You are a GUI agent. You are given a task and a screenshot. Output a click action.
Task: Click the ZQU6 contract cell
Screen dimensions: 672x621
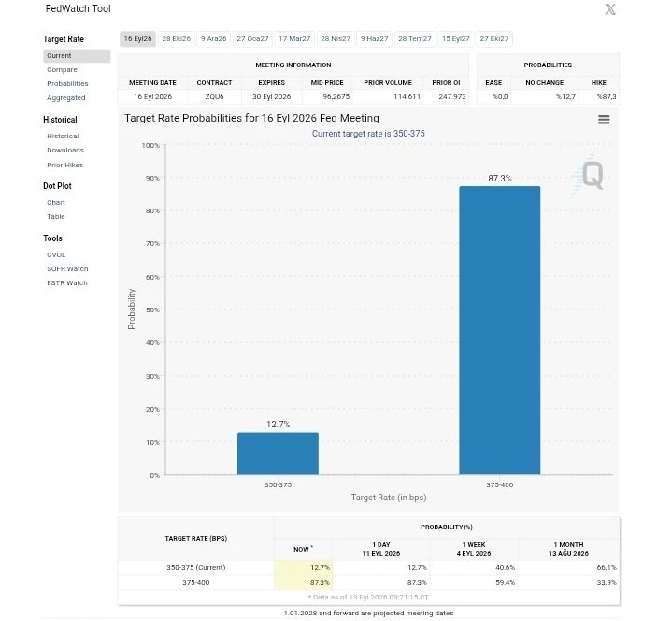214,97
